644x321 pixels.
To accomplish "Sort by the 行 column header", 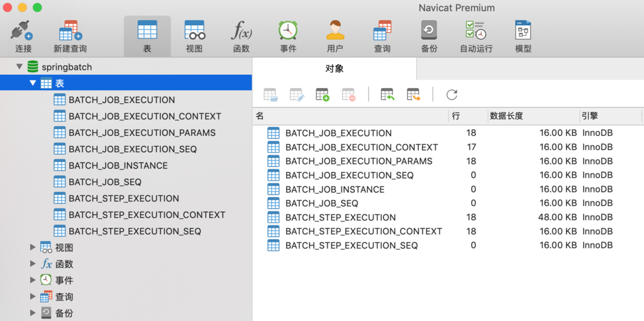I will tap(468, 116).
